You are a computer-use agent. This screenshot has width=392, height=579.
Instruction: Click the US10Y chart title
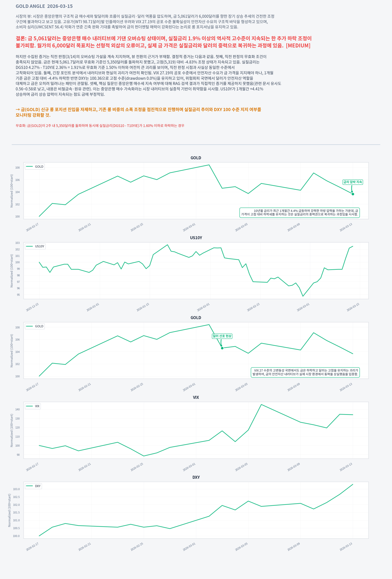[196, 238]
